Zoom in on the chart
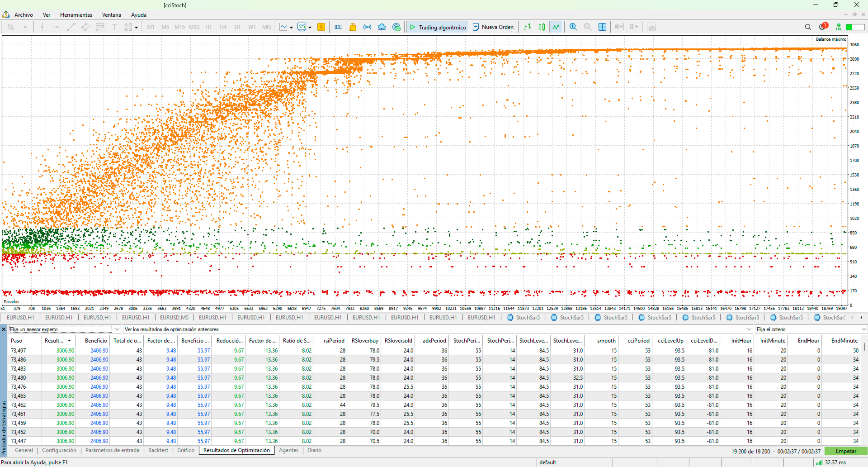The image size is (868, 467). click(573, 27)
